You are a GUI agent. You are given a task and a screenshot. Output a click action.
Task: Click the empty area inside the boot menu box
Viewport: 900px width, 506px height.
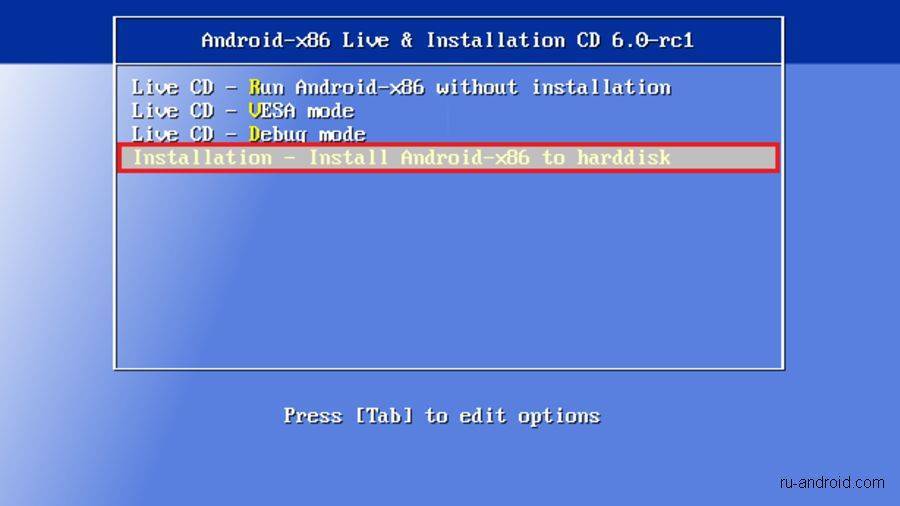[x=449, y=270]
